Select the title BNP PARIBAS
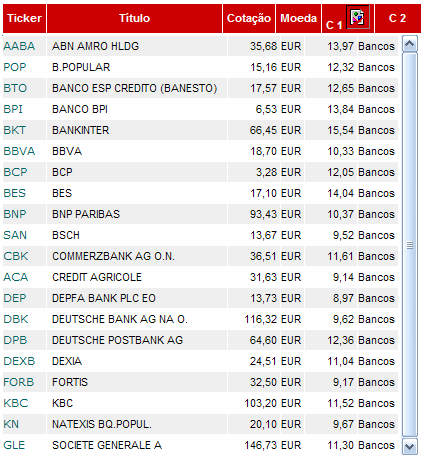The height and width of the screenshot is (460, 424). pyautogui.click(x=86, y=214)
